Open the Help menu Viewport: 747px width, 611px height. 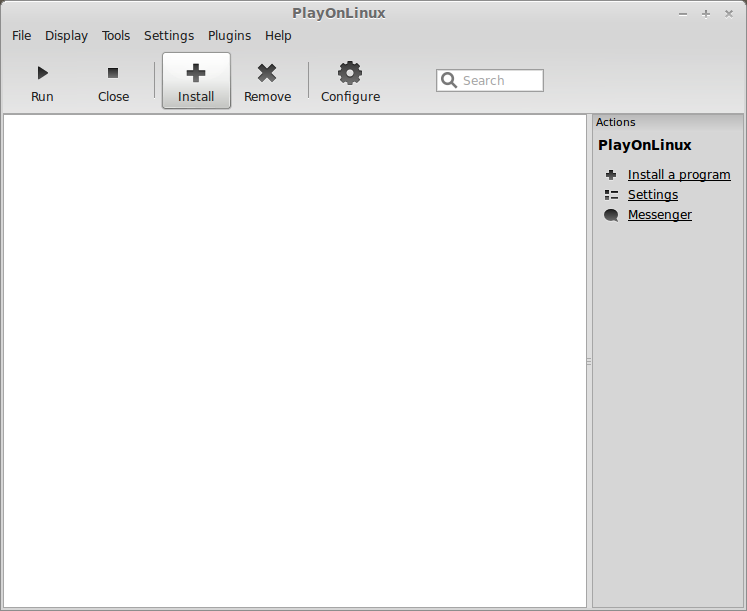coord(278,36)
